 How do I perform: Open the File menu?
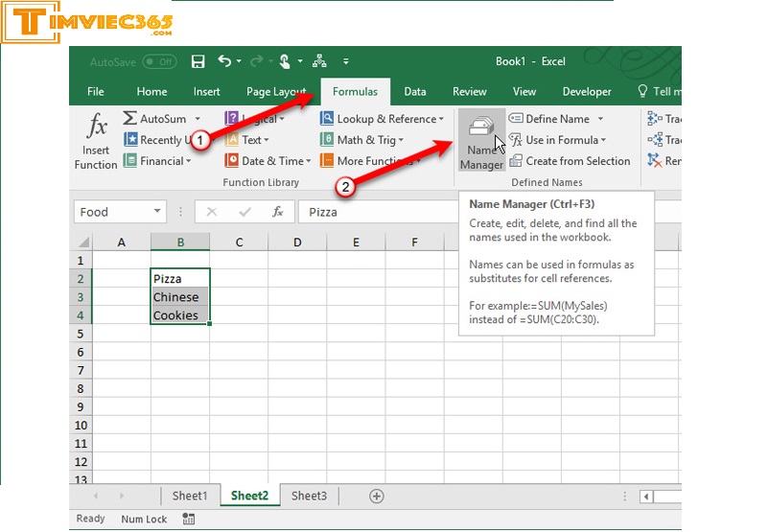pos(96,92)
